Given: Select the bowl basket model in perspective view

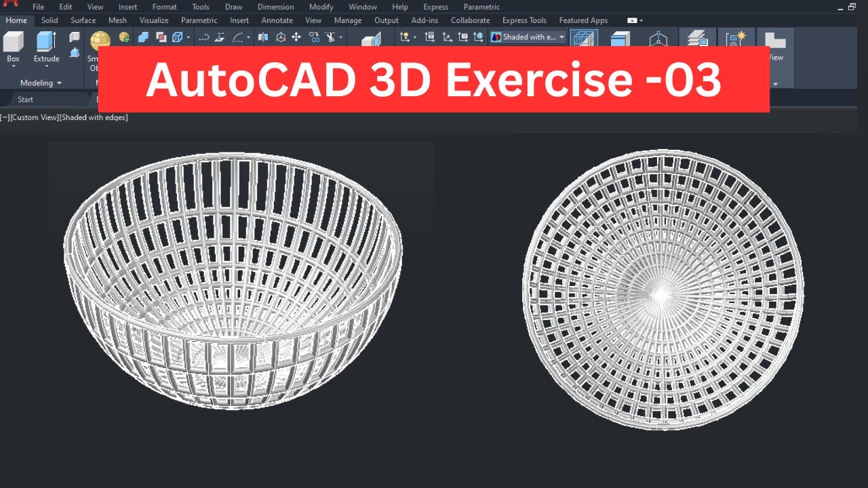Looking at the screenshot, I should [x=233, y=281].
